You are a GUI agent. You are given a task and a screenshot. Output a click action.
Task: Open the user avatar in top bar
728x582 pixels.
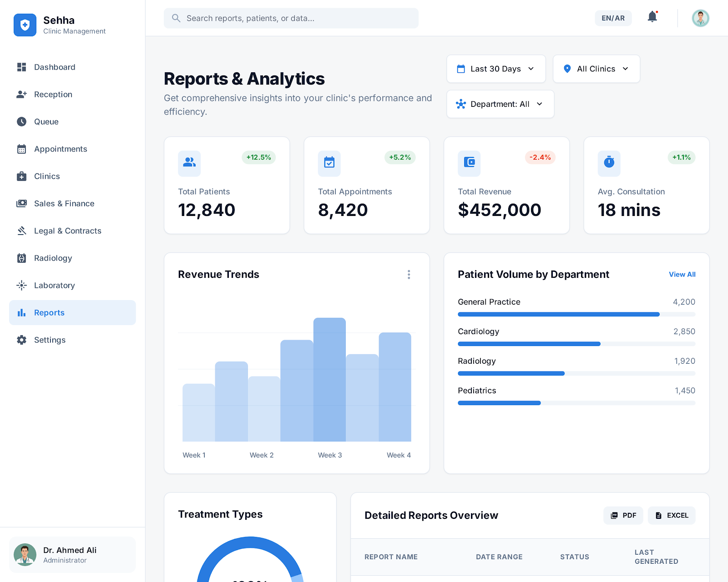click(x=700, y=18)
